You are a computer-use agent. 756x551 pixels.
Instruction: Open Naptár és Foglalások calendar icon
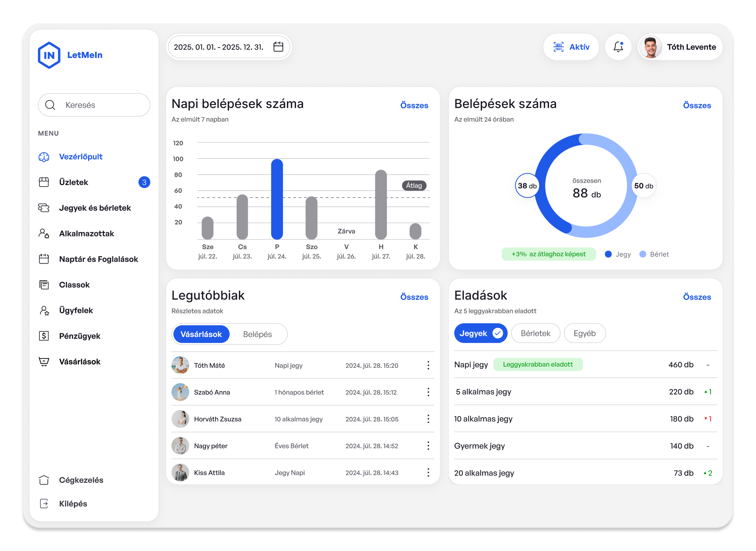pyautogui.click(x=44, y=259)
